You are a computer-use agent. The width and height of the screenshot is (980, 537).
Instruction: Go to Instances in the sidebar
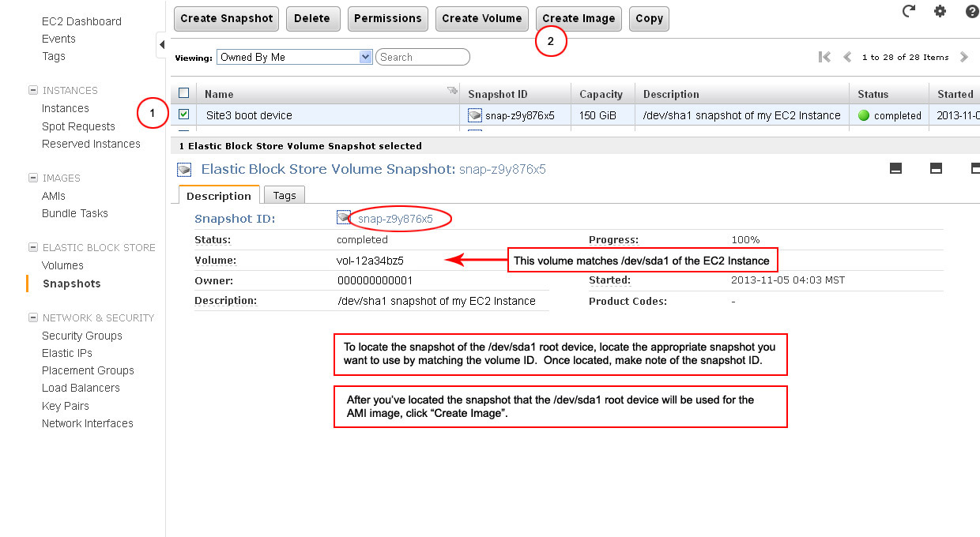[x=66, y=108]
